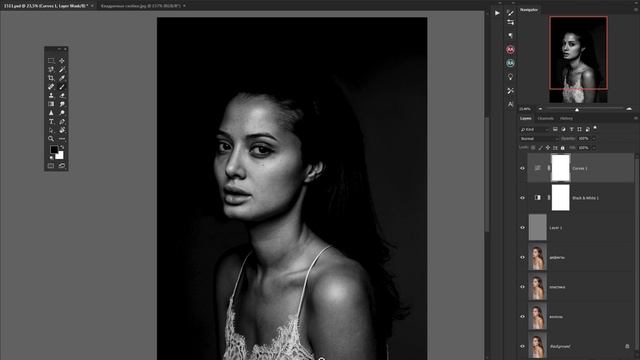640x360 pixels.
Task: Open the teal circular plugin panel icon
Action: point(510,63)
